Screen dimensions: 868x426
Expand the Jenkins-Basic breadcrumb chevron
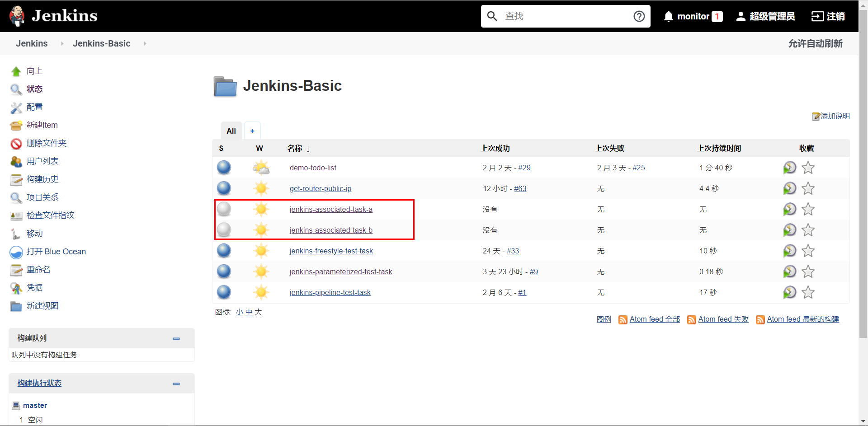point(145,43)
